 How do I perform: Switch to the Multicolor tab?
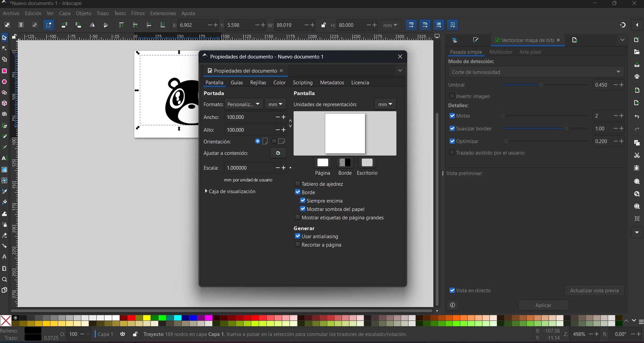coord(501,52)
